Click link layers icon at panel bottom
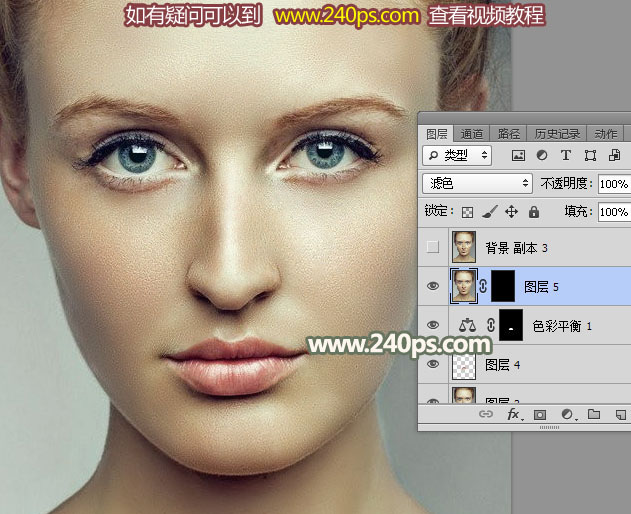The image size is (631, 514). (x=486, y=414)
